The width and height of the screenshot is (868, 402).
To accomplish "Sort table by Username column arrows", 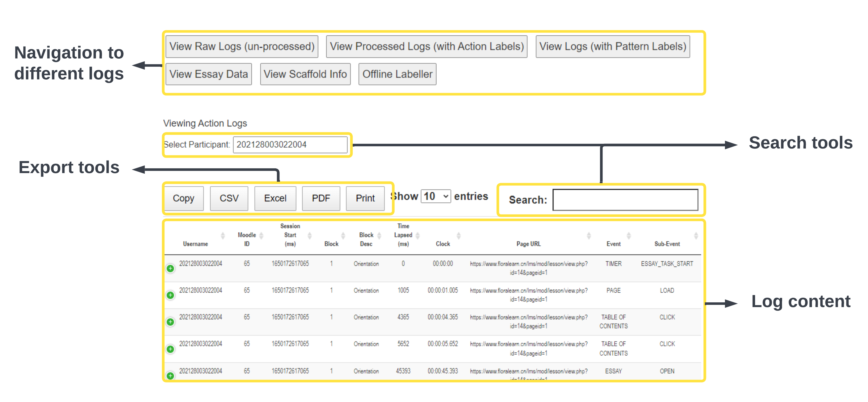I will click(223, 235).
